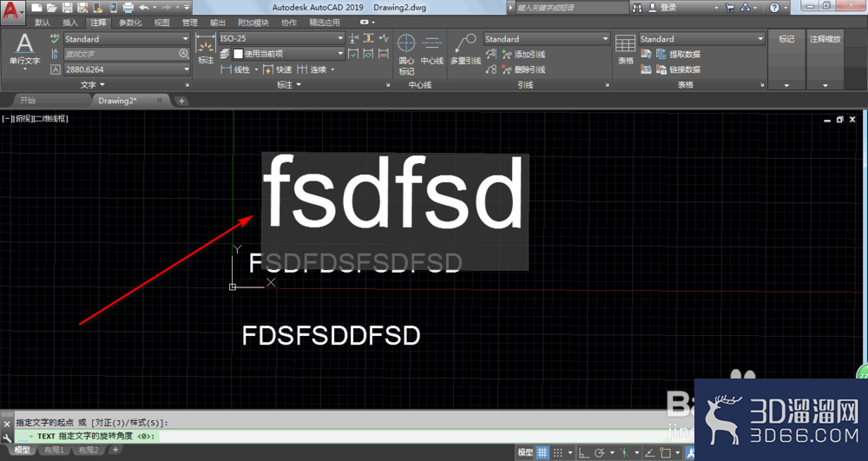The width and height of the screenshot is (868, 461).
Task: Switch to the 视图 ribbon tab
Action: [x=161, y=23]
